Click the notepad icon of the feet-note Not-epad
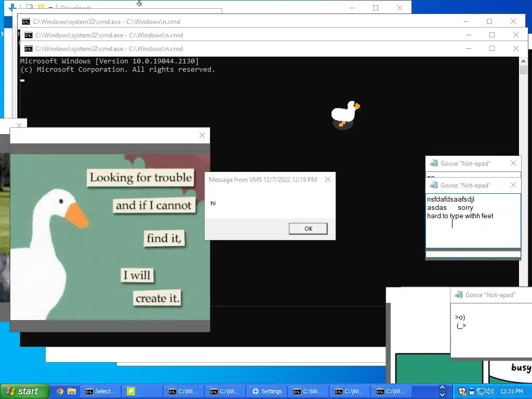The height and width of the screenshot is (399, 532). tap(433, 185)
